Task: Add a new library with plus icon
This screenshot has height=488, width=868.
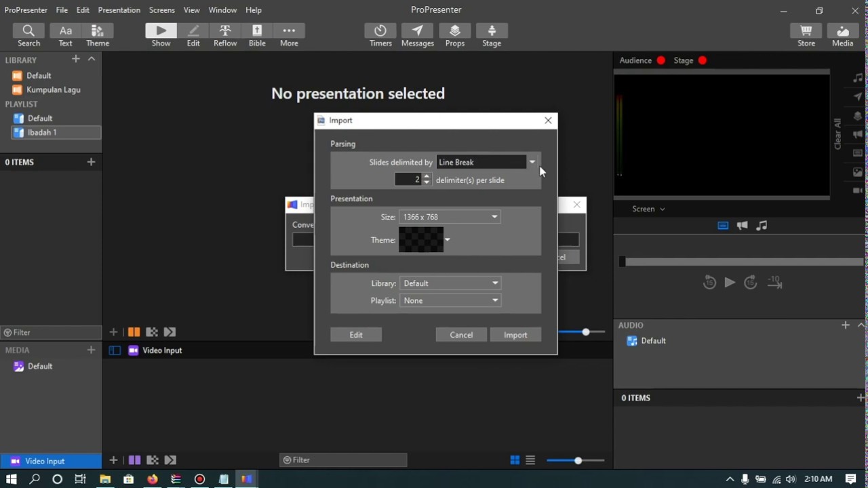Action: (76, 59)
